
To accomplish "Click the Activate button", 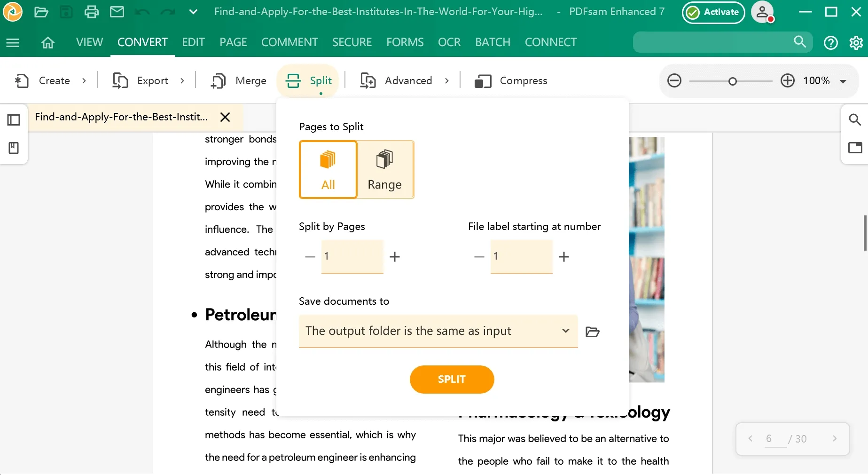I will tap(712, 12).
